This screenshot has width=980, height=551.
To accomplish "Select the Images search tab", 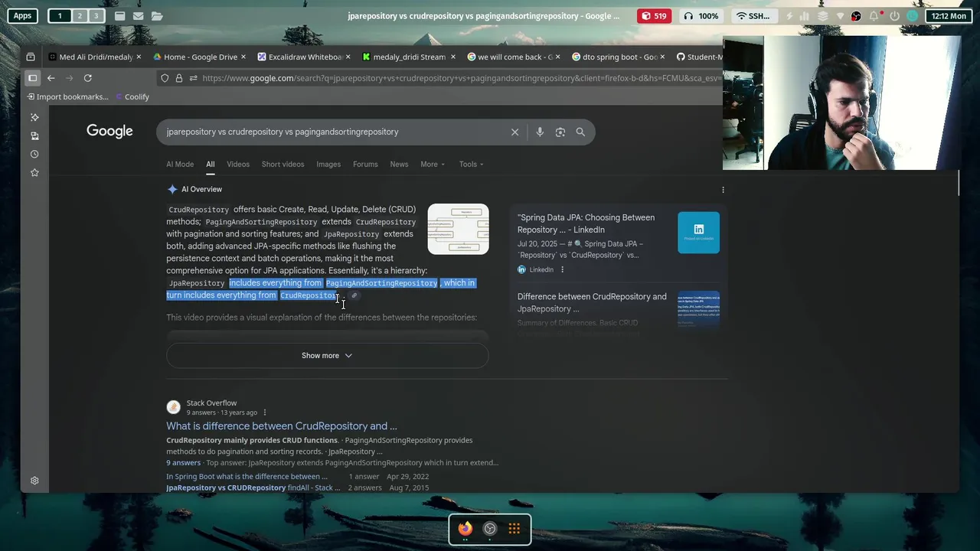I will [x=328, y=164].
